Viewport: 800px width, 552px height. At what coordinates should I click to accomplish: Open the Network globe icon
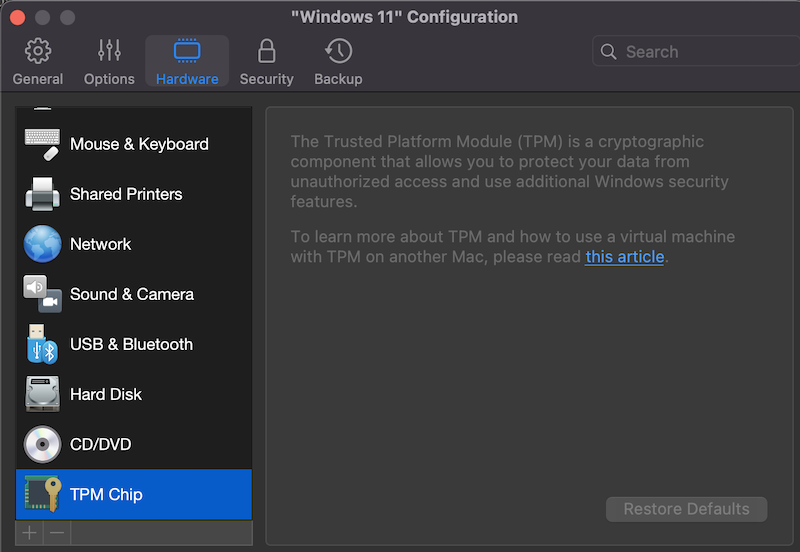tap(42, 244)
